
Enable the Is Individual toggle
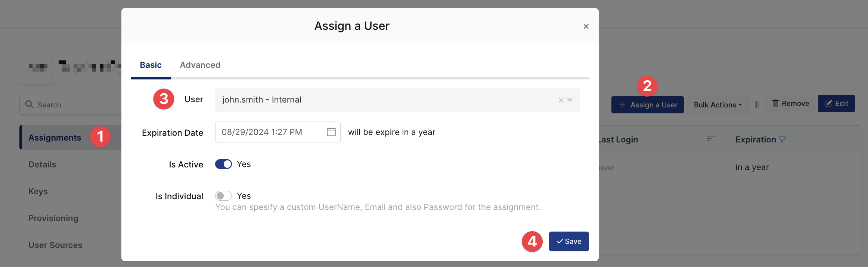point(223,196)
